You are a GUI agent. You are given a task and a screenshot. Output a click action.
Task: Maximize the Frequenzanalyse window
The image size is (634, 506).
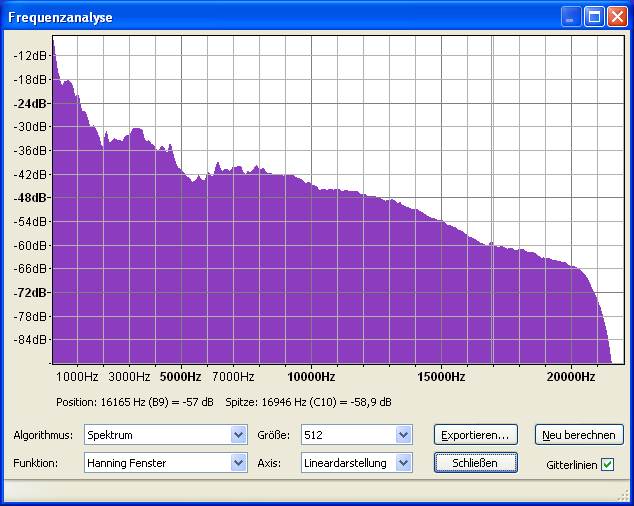click(x=594, y=17)
